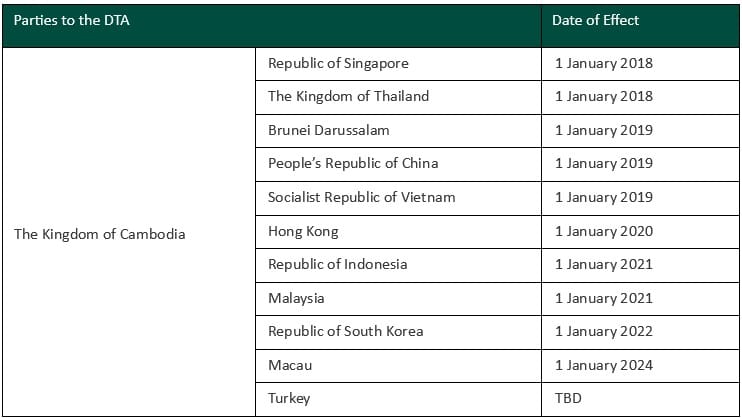Select the Macau cell
The height and width of the screenshot is (418, 742).
(x=290, y=365)
